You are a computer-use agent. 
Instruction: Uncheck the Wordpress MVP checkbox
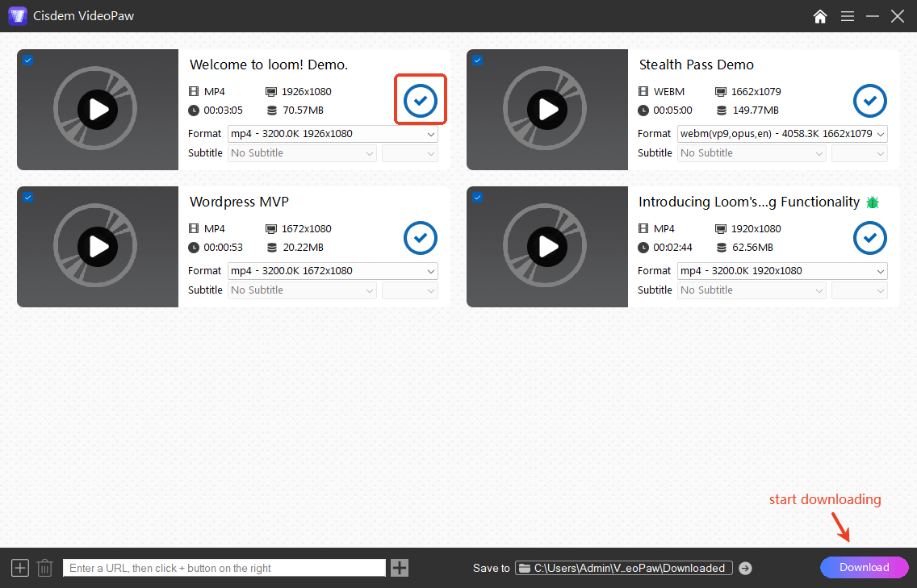pos(28,198)
